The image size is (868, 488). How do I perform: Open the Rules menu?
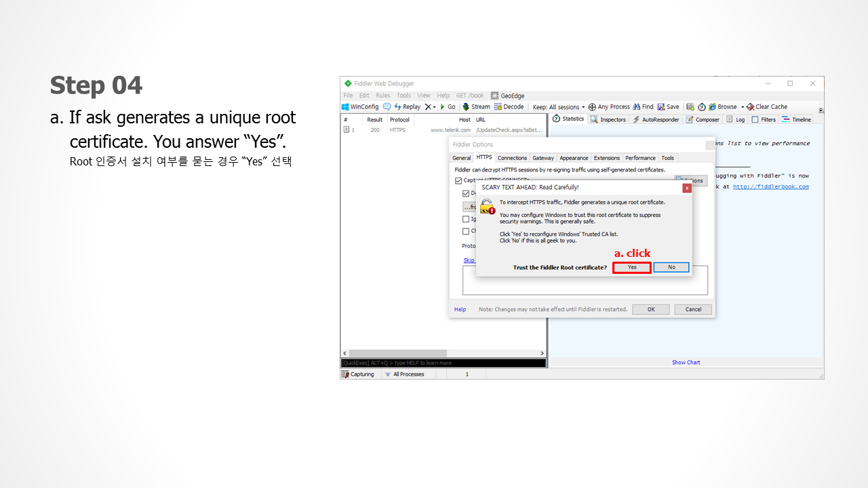tap(383, 96)
